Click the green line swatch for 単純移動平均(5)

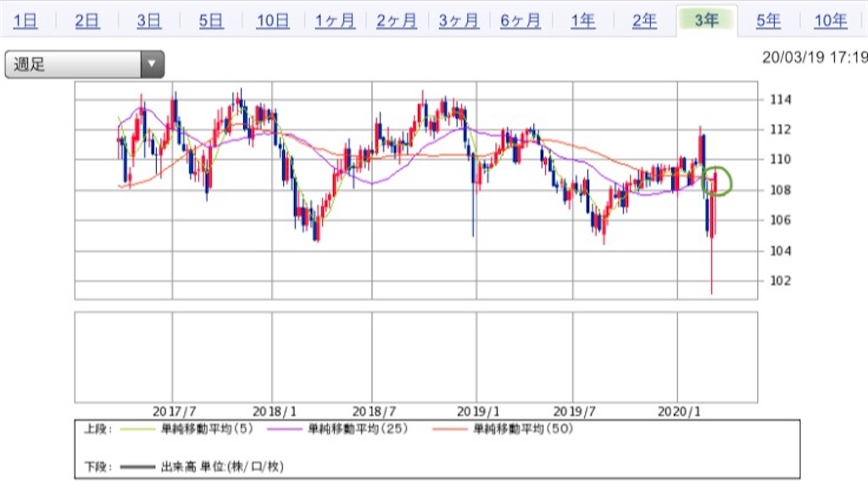click(138, 430)
